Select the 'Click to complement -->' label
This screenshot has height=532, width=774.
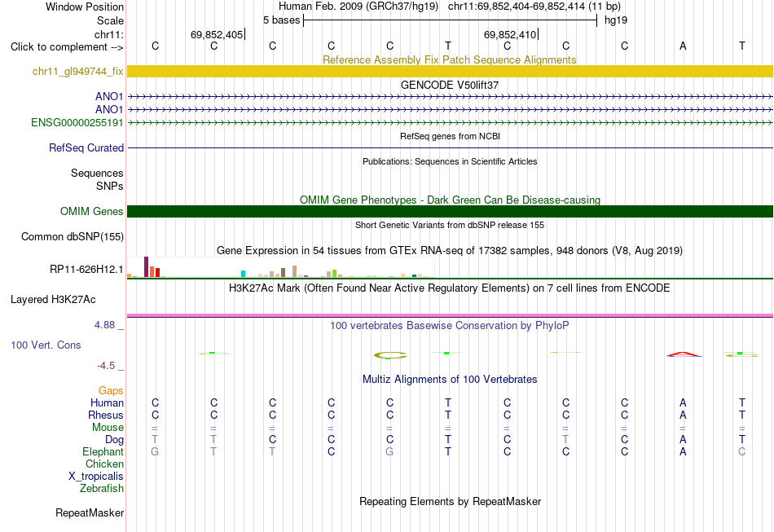(67, 47)
